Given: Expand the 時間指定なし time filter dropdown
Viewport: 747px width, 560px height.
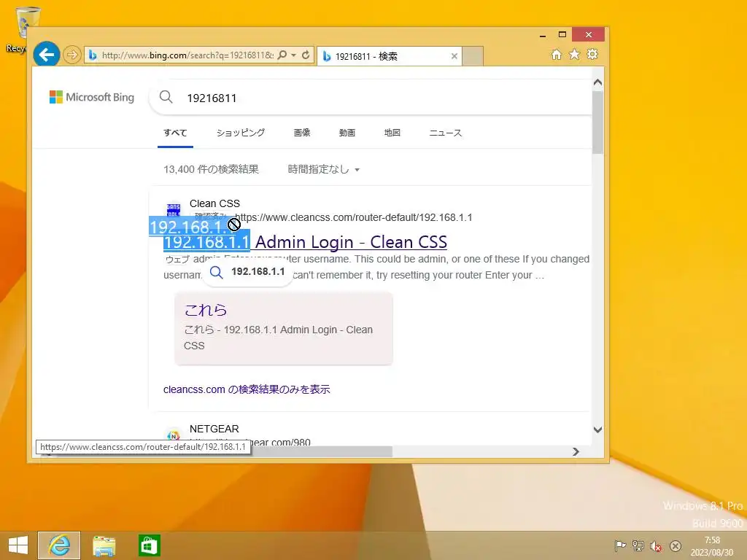Looking at the screenshot, I should (x=323, y=169).
